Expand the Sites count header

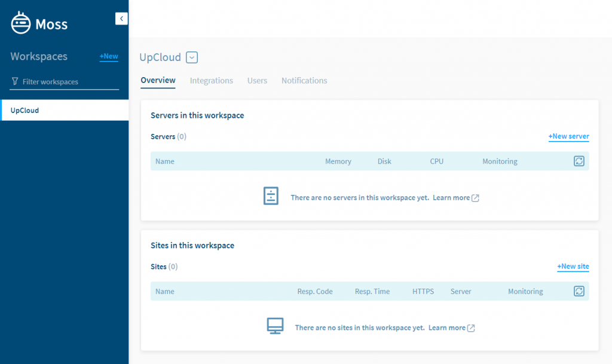pyautogui.click(x=164, y=267)
